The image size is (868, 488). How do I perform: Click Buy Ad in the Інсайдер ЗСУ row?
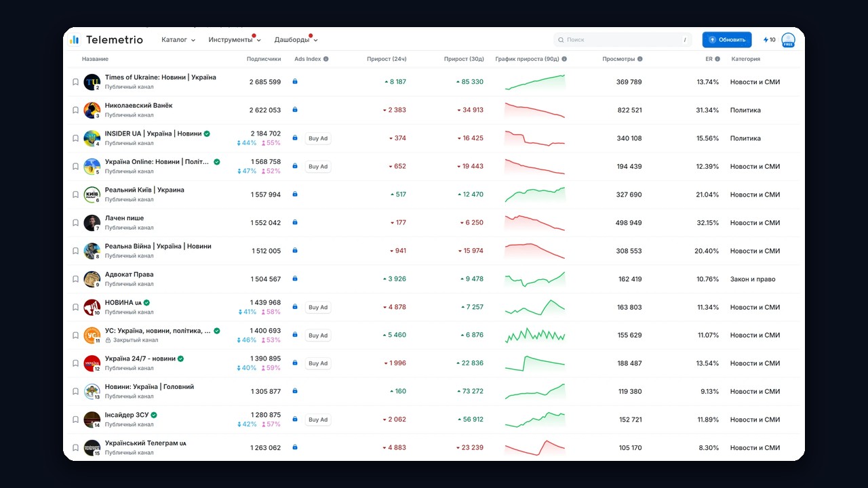point(318,420)
